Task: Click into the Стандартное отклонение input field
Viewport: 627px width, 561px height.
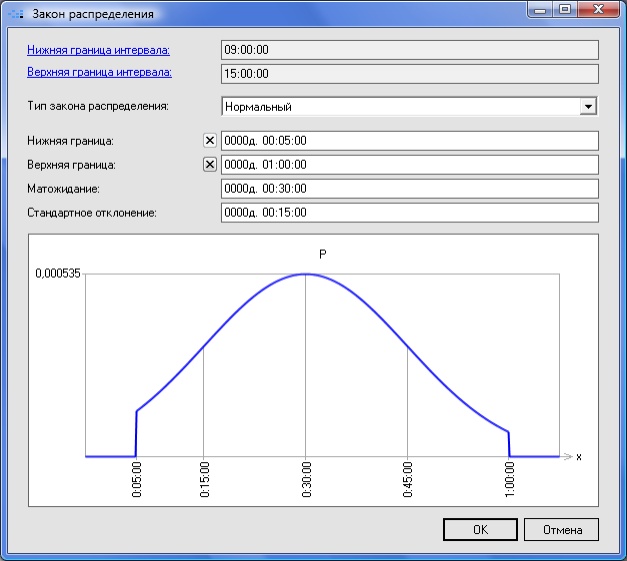Action: (x=408, y=213)
